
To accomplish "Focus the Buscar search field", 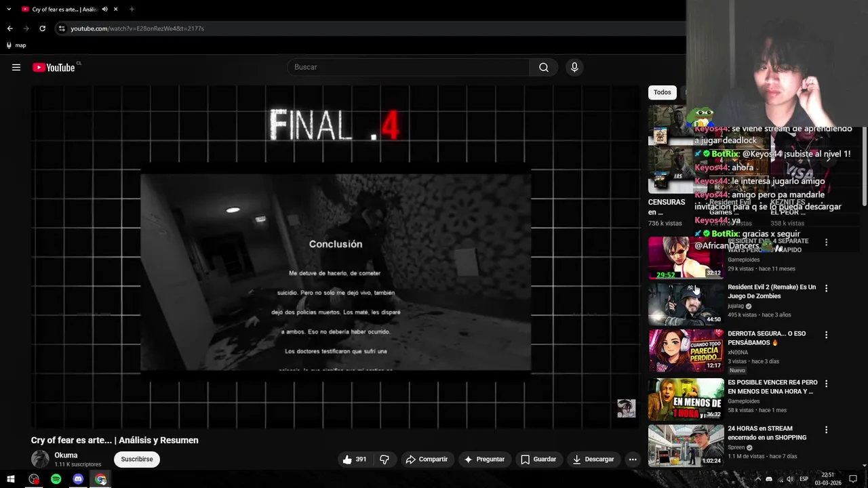I will pyautogui.click(x=409, y=67).
